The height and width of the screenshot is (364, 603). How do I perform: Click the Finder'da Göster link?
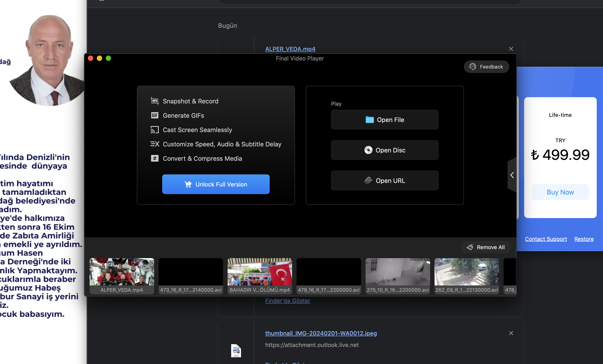point(287,301)
